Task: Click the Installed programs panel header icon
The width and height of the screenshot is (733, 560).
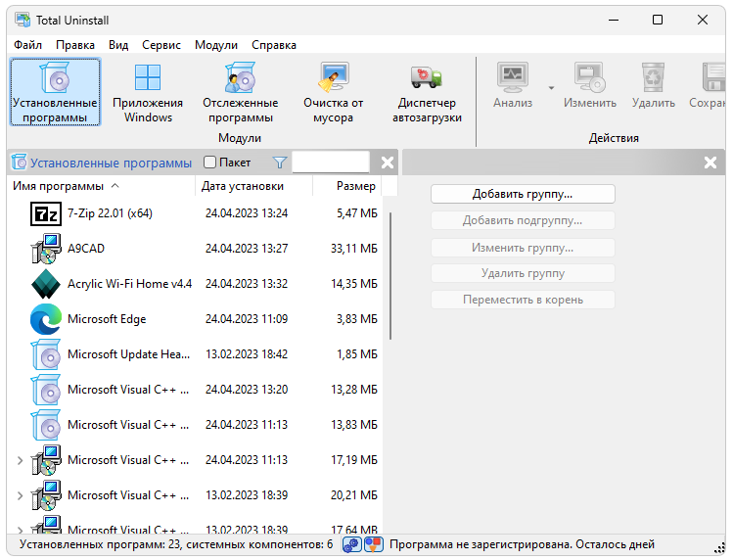Action: (x=19, y=162)
